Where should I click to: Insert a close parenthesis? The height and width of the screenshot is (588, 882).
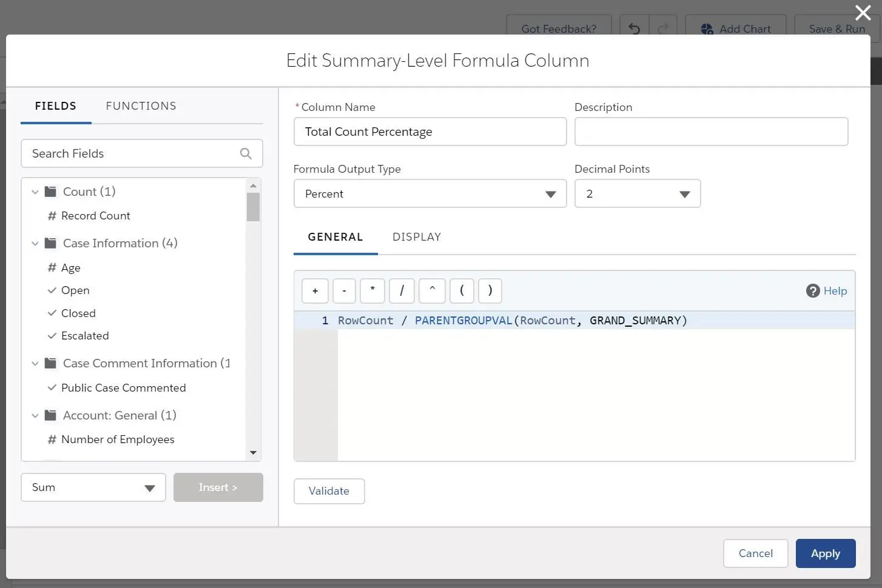point(490,291)
